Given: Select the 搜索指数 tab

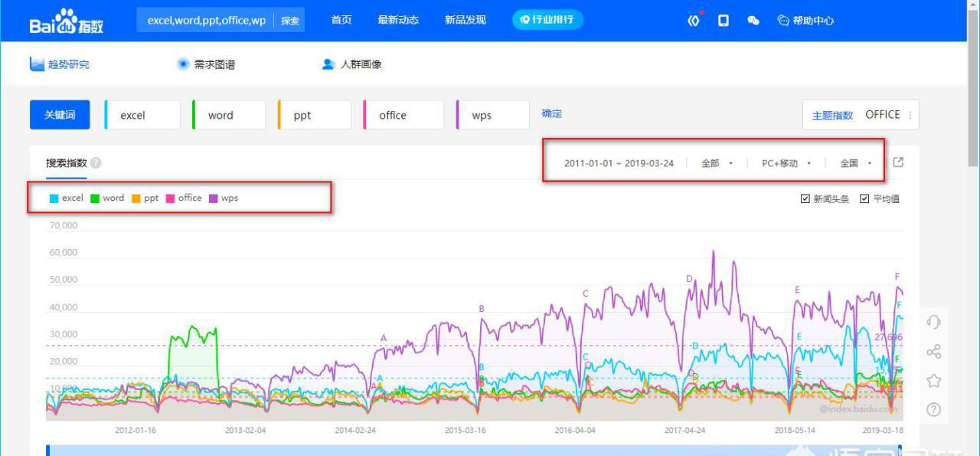Looking at the screenshot, I should [67, 162].
